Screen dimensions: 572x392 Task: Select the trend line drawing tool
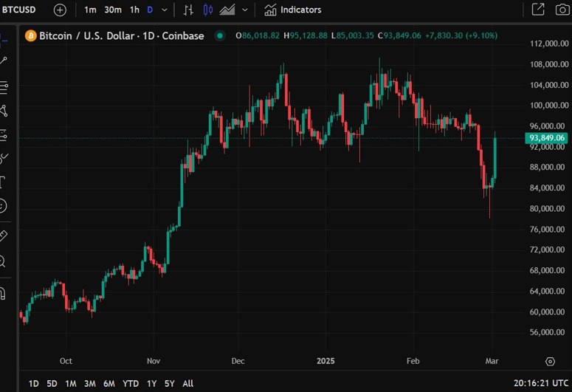click(4, 61)
